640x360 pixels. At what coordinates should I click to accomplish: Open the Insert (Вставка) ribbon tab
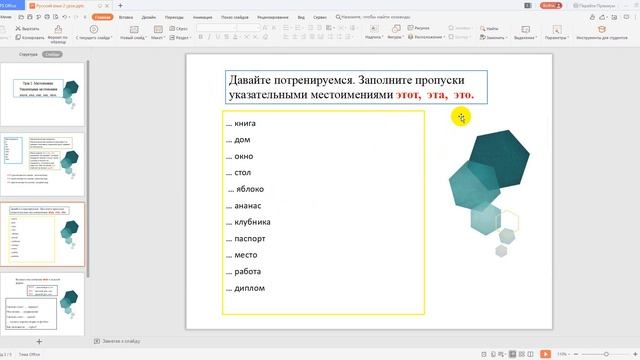(x=126, y=17)
